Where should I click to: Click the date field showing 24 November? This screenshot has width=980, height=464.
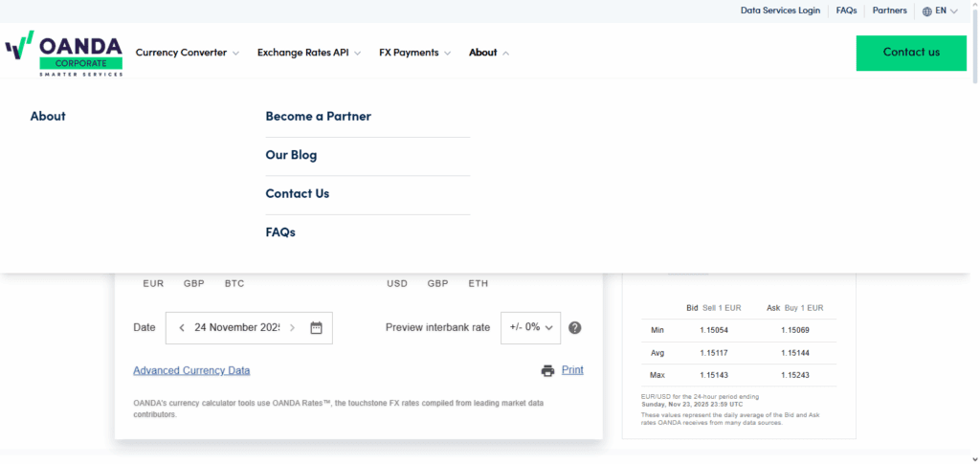tap(236, 327)
